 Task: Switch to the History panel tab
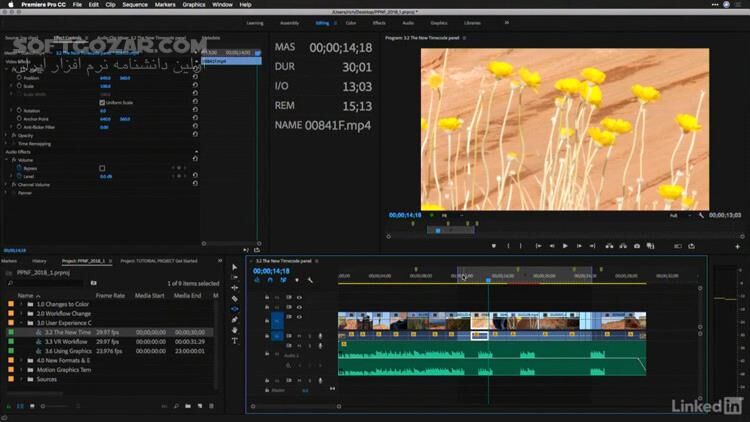39,261
